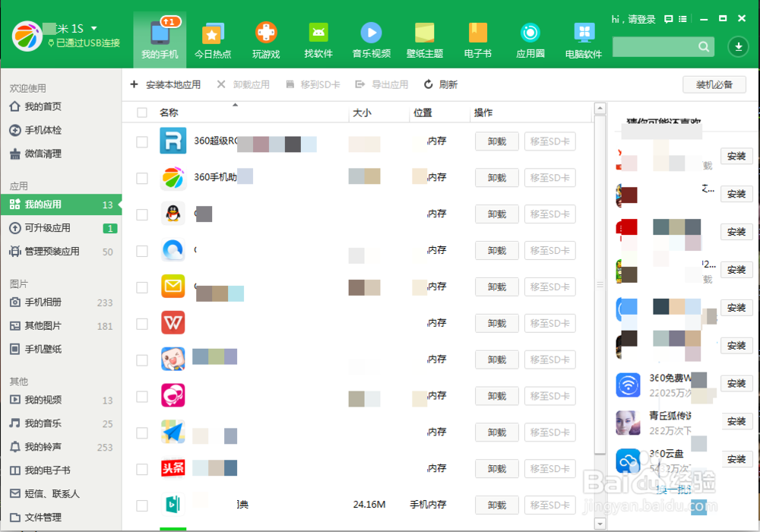Click the 360 assistant logo
The image size is (760, 532).
click(27, 36)
